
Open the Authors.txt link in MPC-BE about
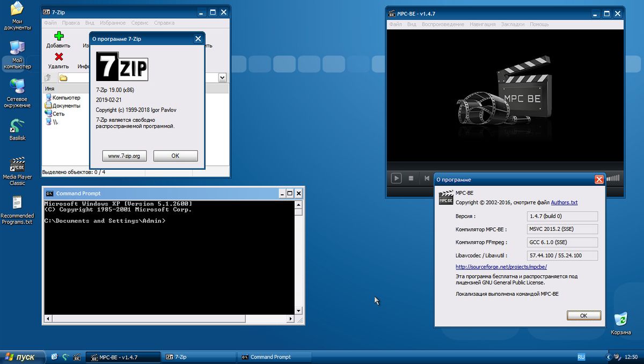pos(563,202)
